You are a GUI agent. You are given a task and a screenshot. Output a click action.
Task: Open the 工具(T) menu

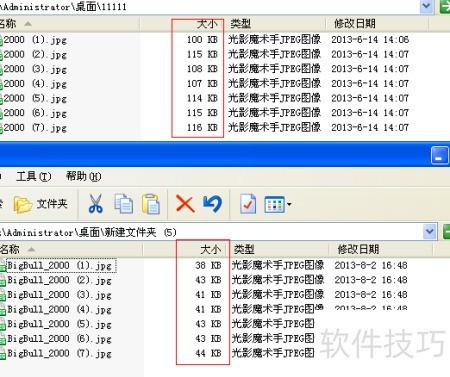tap(34, 176)
